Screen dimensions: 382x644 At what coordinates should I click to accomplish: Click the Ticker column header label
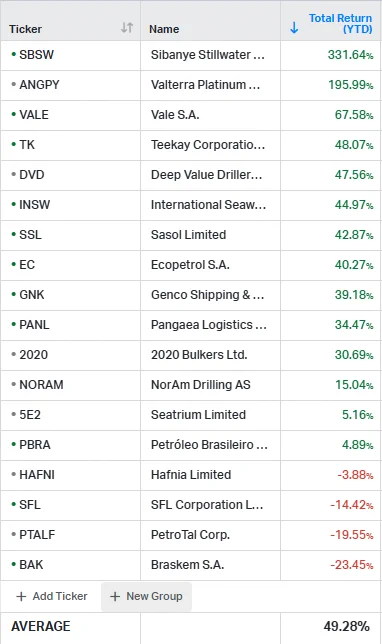(x=25, y=29)
